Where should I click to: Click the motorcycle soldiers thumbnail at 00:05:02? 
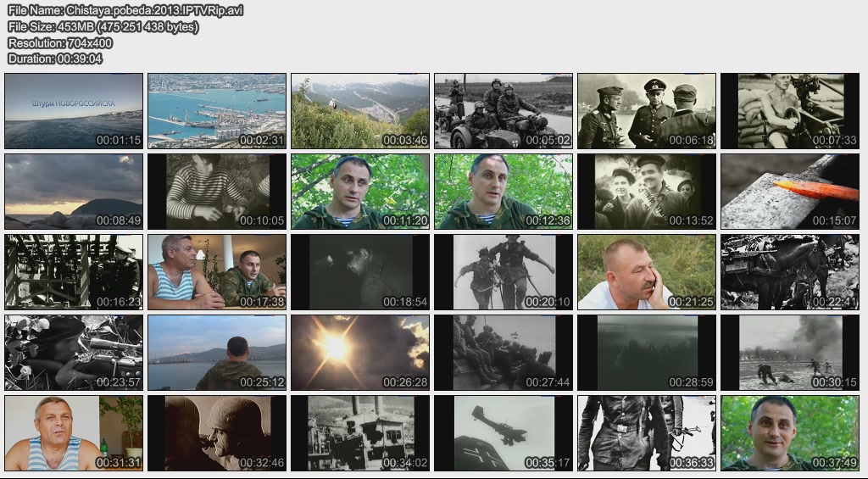click(504, 111)
